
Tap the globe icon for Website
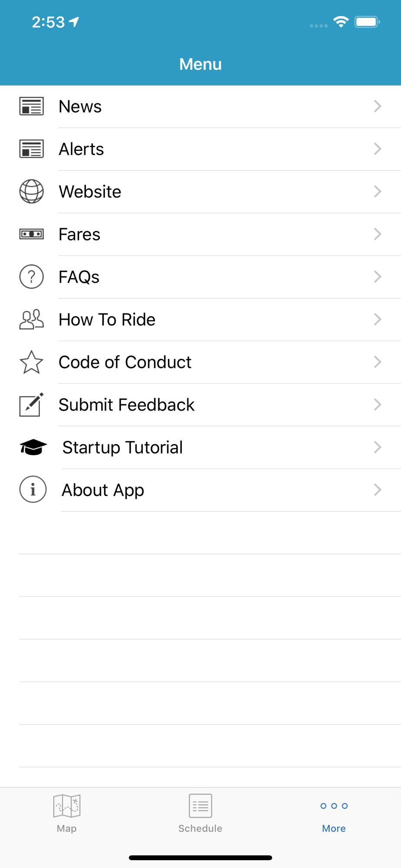click(31, 191)
